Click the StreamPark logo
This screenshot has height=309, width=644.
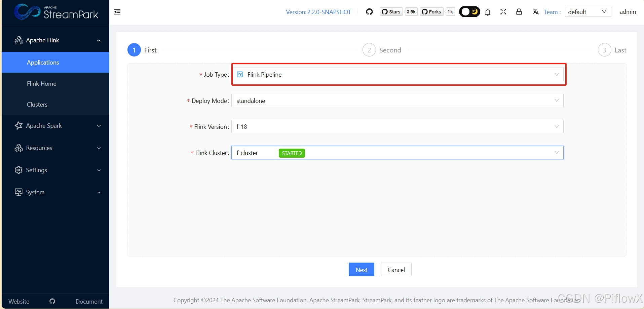tap(56, 12)
